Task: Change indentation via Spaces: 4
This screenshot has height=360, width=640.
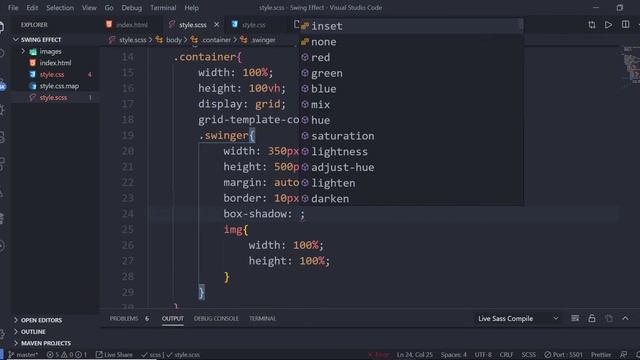Action: click(x=453, y=355)
